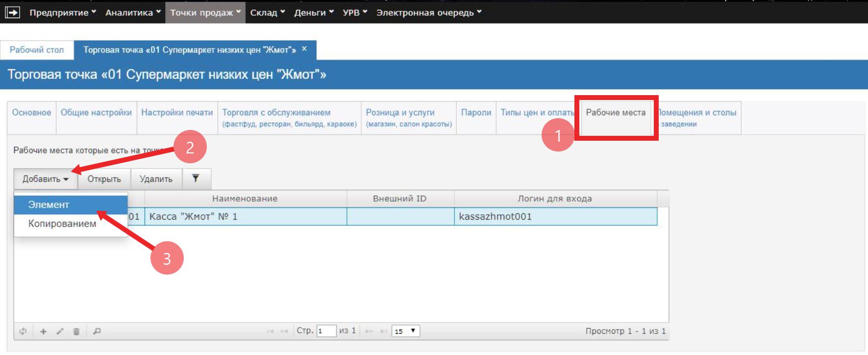
Task: Choose Копированием from the dropdown list
Action: click(x=62, y=224)
